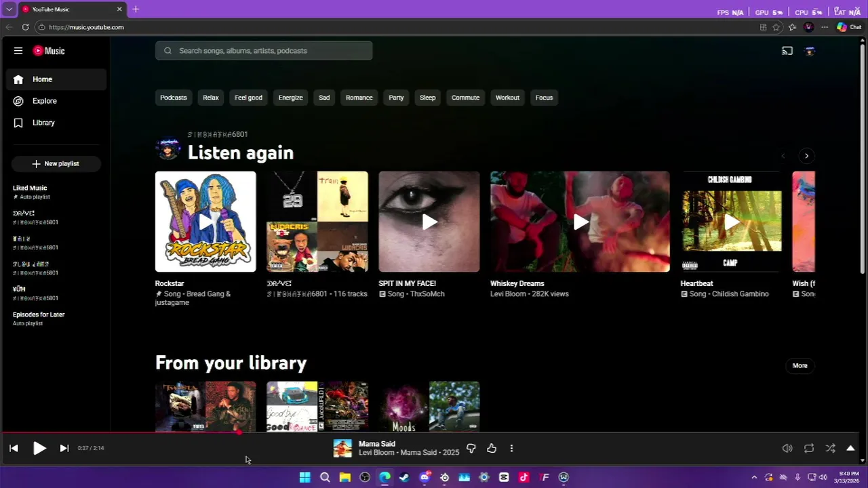Select the Focus chip
The width and height of the screenshot is (868, 488).
click(544, 98)
